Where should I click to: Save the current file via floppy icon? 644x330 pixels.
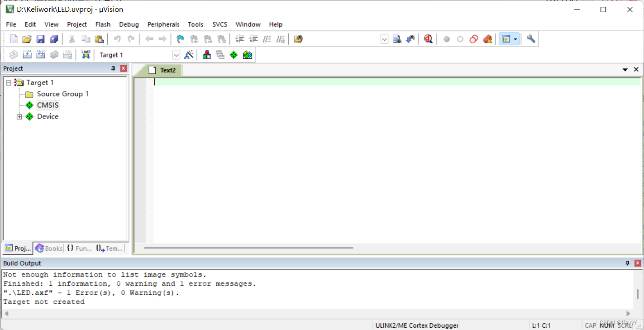[x=40, y=39]
